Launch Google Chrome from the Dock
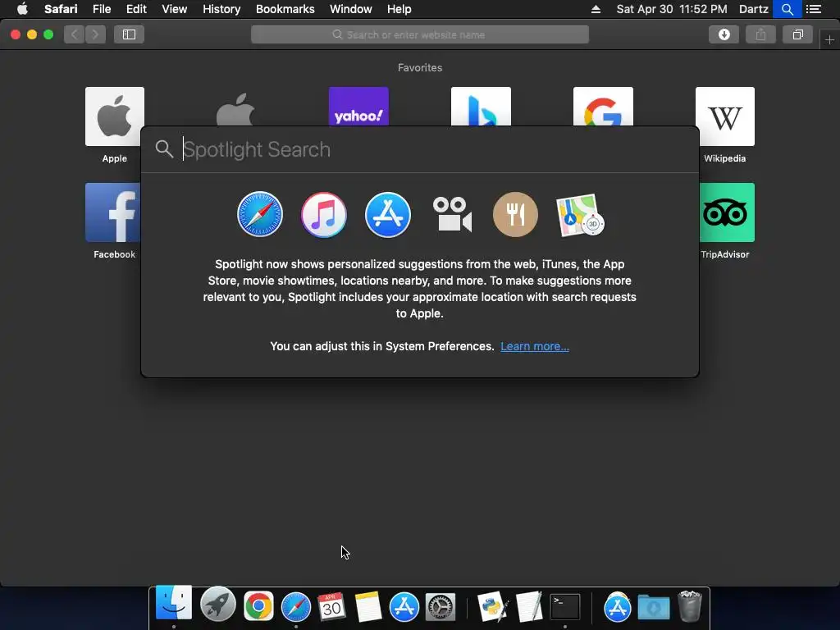This screenshot has height=630, width=840. [258, 606]
